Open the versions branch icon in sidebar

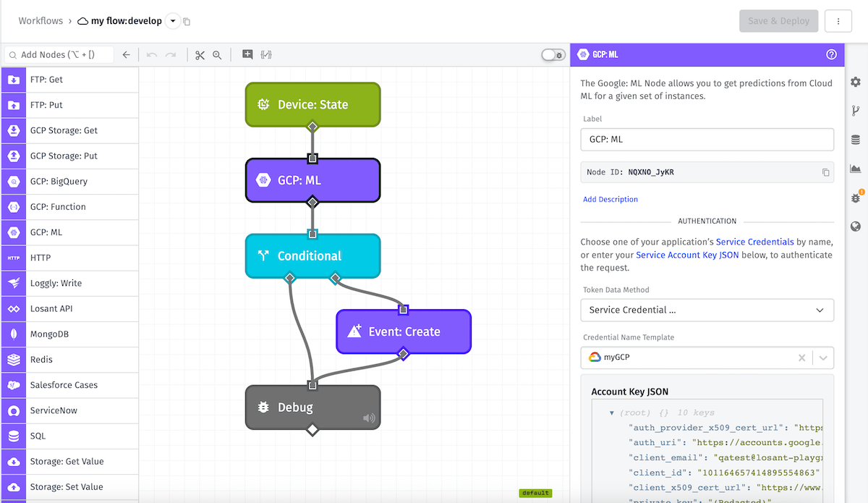tap(856, 111)
